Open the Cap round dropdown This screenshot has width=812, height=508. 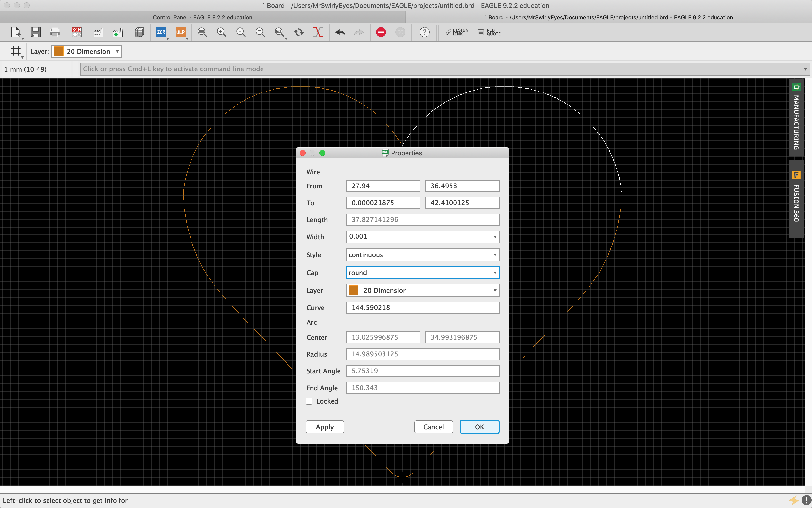(x=422, y=273)
